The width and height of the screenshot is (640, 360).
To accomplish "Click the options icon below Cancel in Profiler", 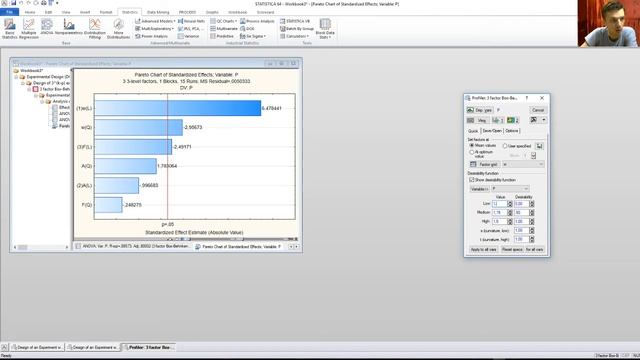I will 534,120.
